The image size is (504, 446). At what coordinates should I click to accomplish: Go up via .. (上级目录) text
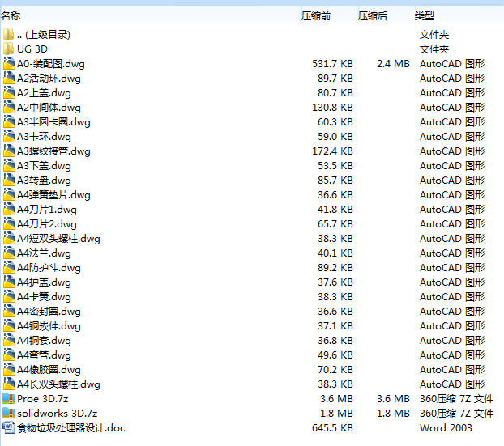[x=44, y=34]
